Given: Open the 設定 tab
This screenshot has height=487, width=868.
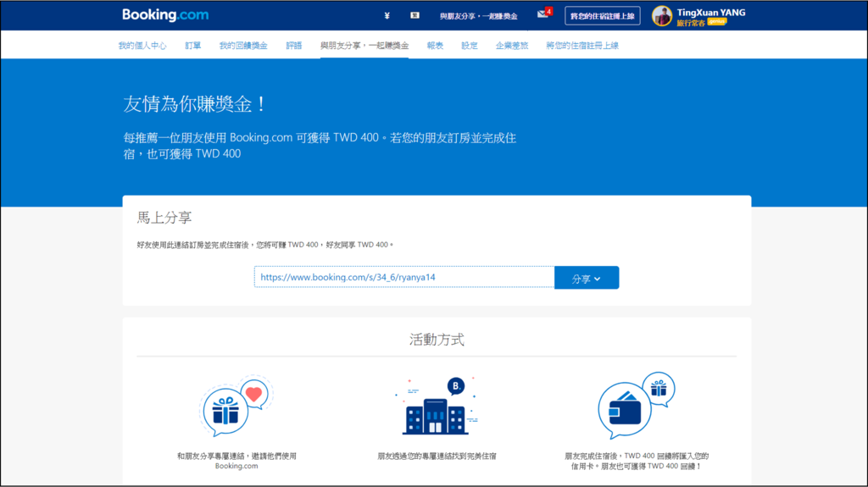Looking at the screenshot, I should [x=470, y=46].
